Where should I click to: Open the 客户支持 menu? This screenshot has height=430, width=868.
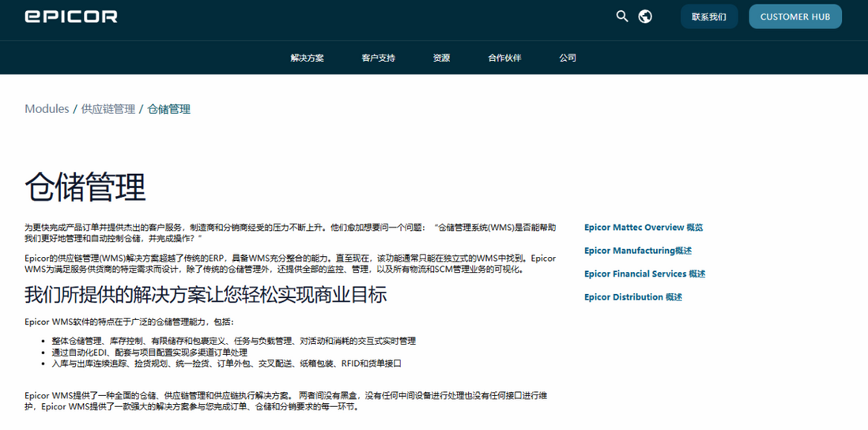pos(379,58)
